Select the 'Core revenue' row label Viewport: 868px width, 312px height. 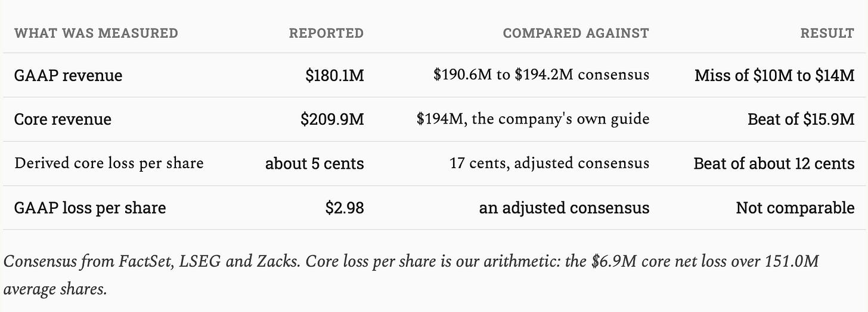[63, 119]
